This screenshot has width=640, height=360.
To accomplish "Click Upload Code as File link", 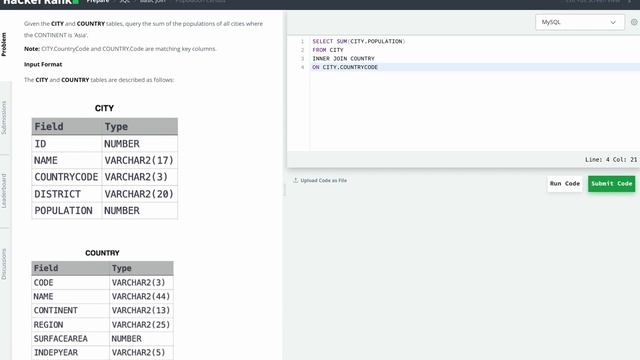I will pyautogui.click(x=324, y=180).
